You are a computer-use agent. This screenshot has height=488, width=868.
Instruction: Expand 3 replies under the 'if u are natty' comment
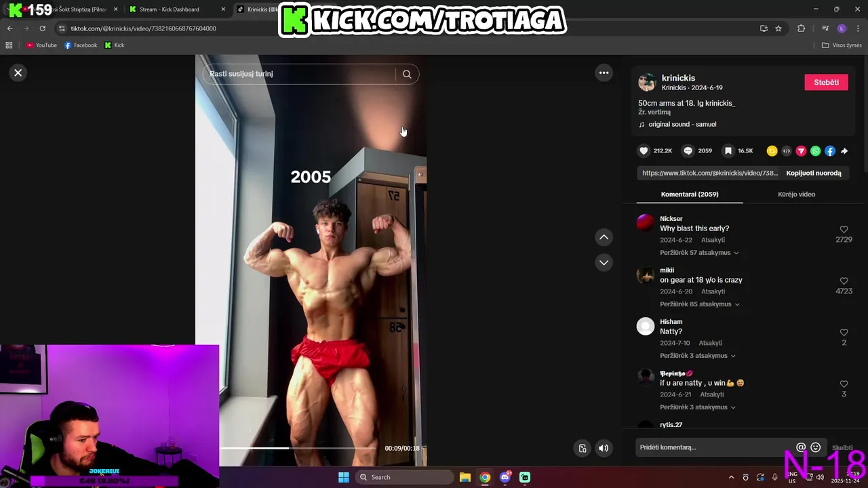pos(698,407)
